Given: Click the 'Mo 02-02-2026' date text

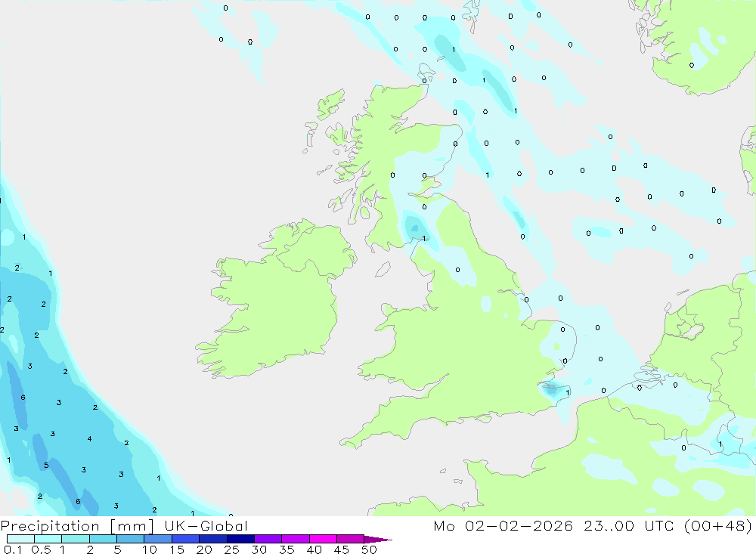Looking at the screenshot, I should coord(503,526).
